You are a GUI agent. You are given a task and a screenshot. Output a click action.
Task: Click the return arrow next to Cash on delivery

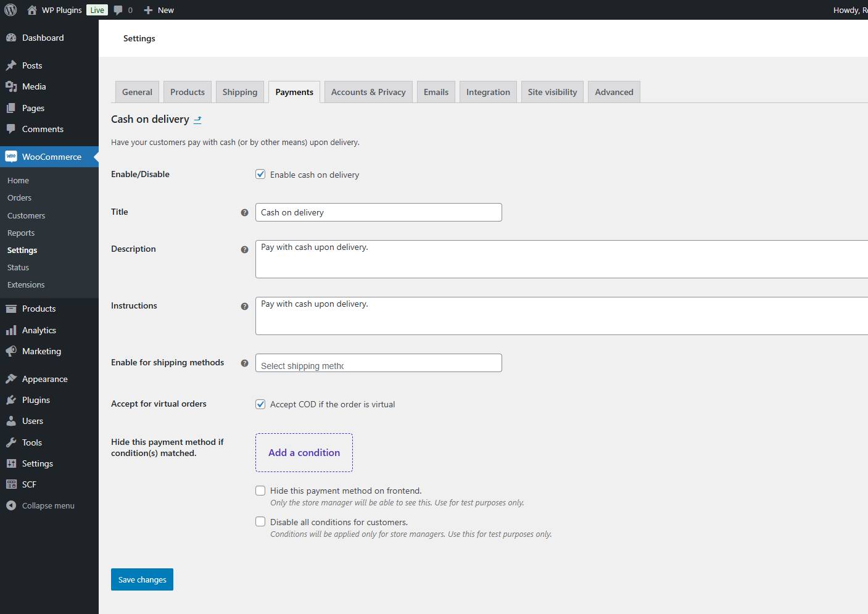197,120
